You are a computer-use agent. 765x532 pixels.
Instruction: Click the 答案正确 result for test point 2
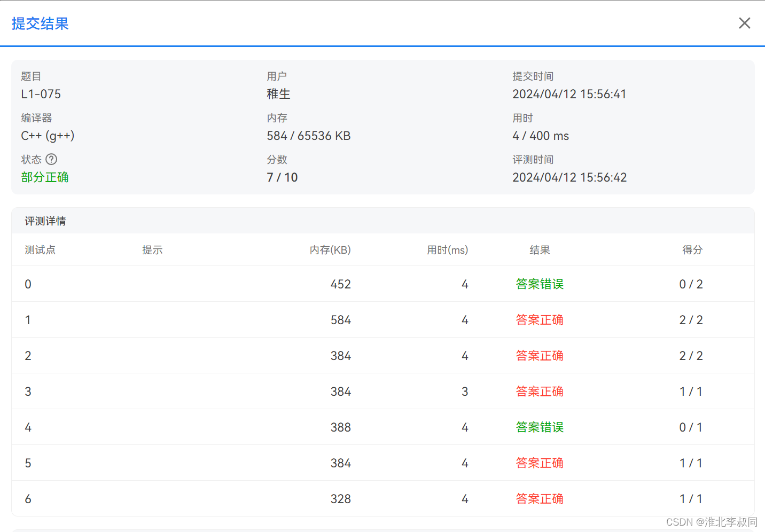(x=539, y=355)
